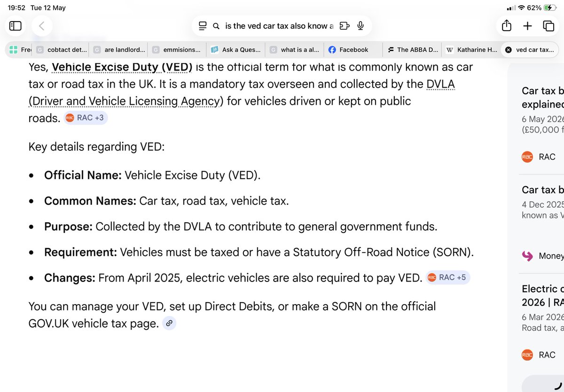564x392 pixels.
Task: Select the 'Changes:' bullet
Action: click(x=233, y=278)
